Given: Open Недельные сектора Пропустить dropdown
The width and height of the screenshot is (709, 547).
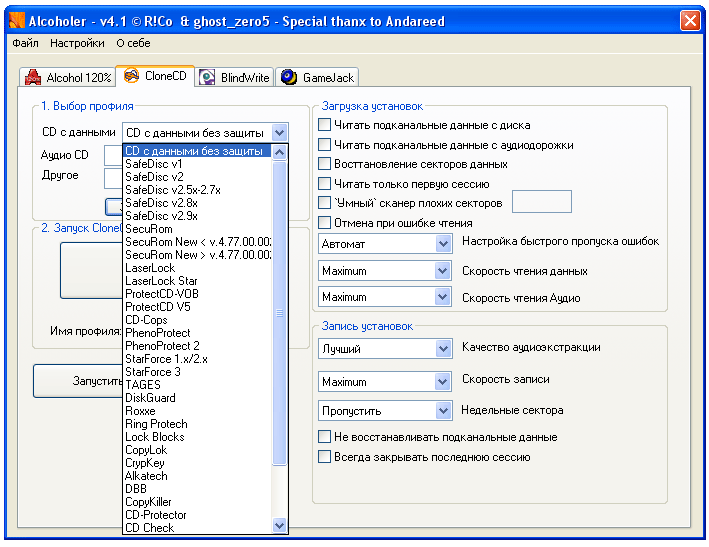Looking at the screenshot, I should point(443,411).
